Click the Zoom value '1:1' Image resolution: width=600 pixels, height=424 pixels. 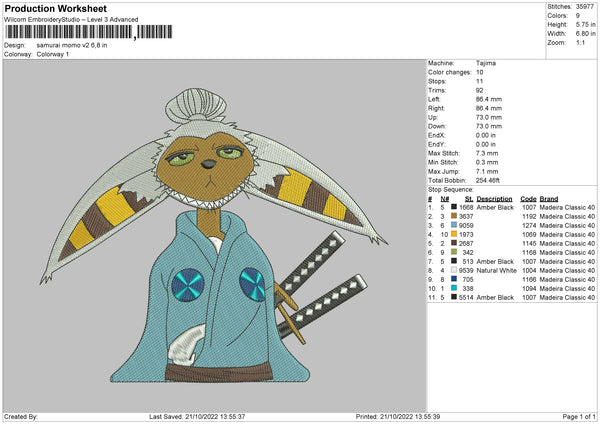(580, 42)
